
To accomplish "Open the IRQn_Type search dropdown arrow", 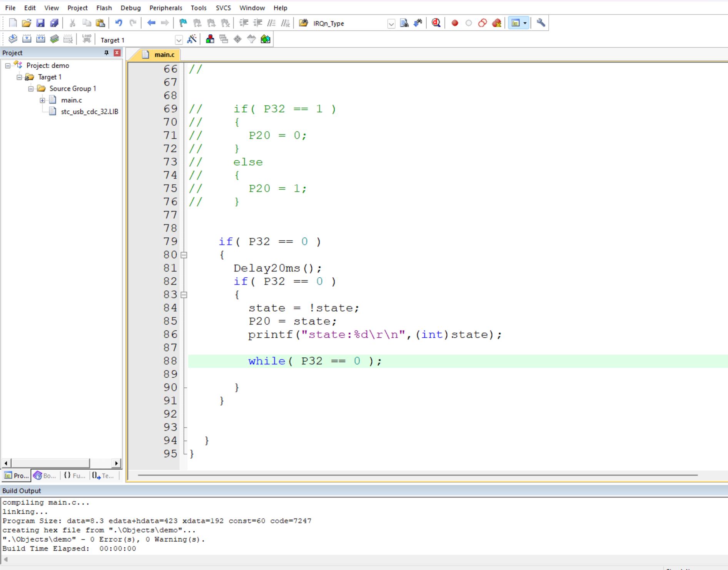I will click(391, 23).
